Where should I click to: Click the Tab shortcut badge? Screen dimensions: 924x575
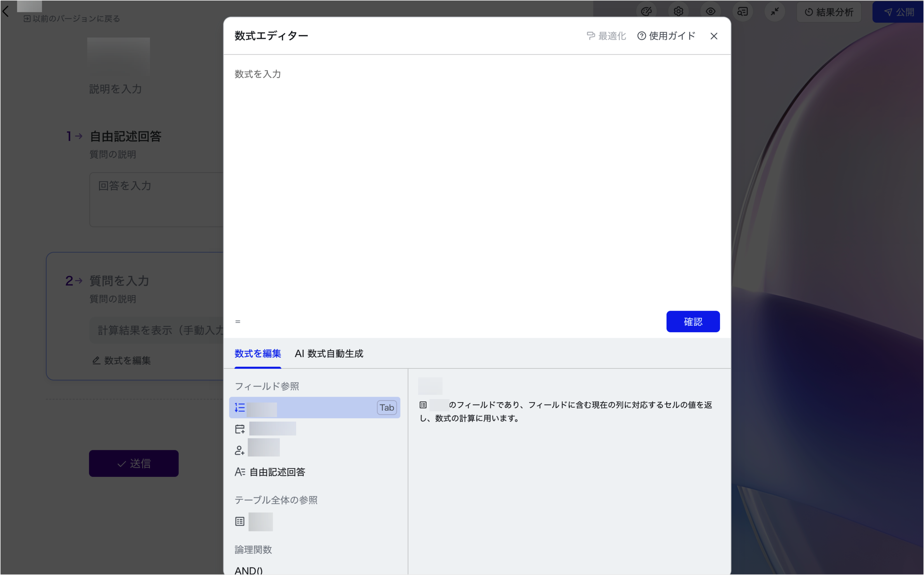click(387, 407)
